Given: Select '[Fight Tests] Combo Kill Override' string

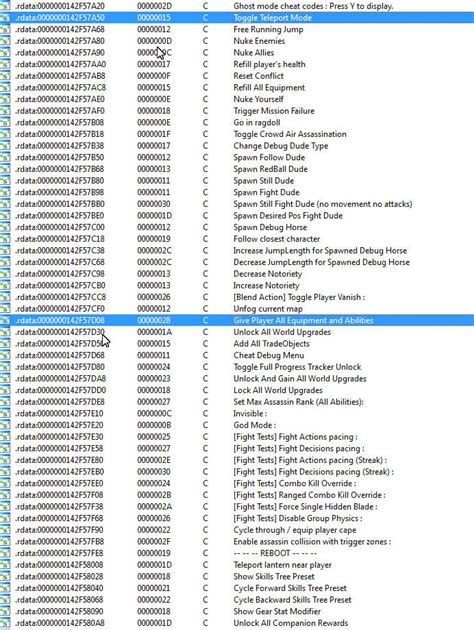Looking at the screenshot, I should click(x=294, y=484).
